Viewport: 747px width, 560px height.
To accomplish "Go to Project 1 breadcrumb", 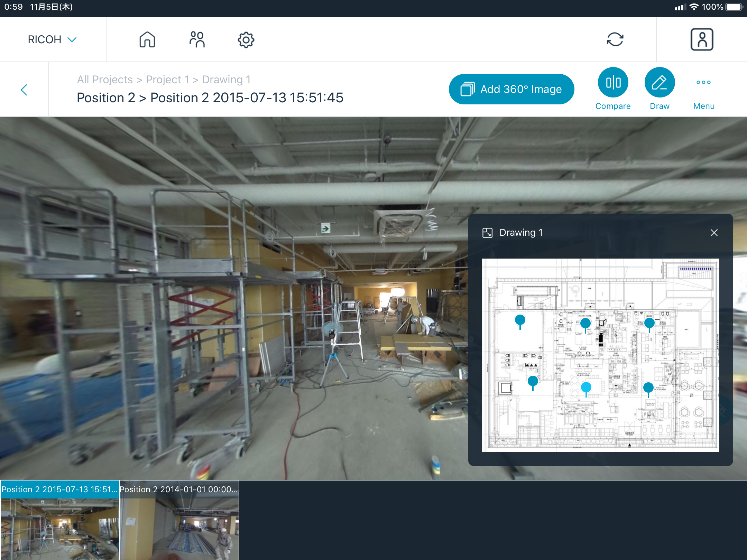I will tap(167, 80).
